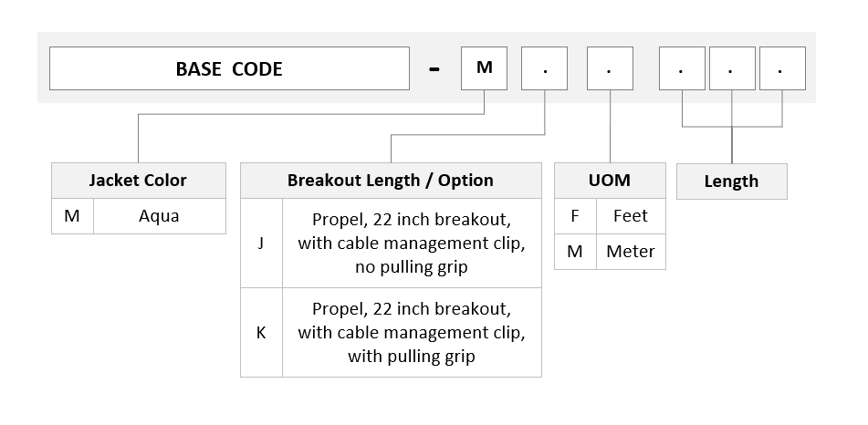Click the Length label box
Screen dimensions: 868x425
732,181
